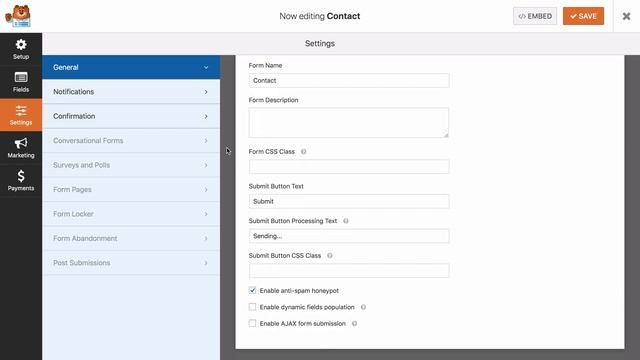Edit the Submit Button Text field
Image resolution: width=640 pixels, height=360 pixels.
tap(349, 201)
